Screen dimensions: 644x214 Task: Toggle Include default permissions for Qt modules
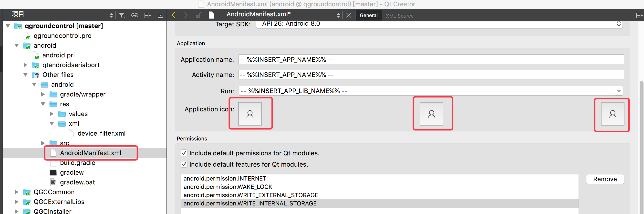(x=184, y=153)
